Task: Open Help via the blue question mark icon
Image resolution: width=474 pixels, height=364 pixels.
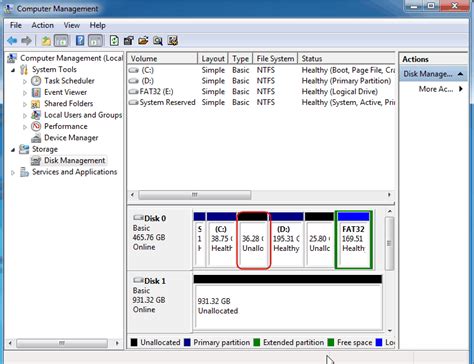Action: [80, 41]
